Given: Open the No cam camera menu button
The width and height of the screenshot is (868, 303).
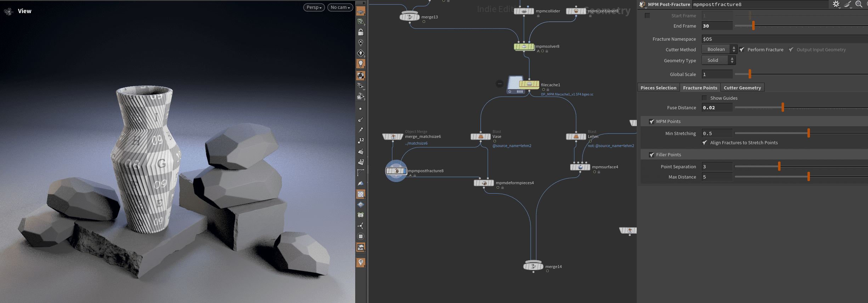Looking at the screenshot, I should tap(340, 7).
